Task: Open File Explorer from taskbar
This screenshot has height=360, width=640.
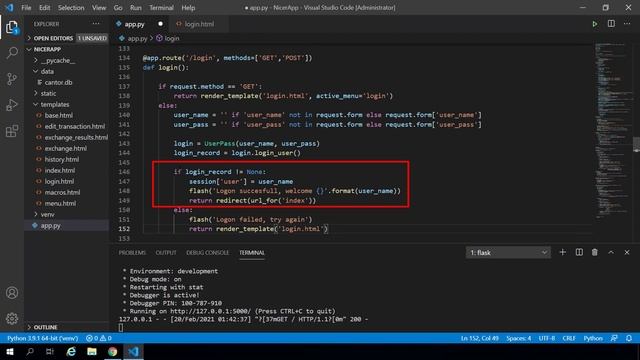Action: tap(92, 351)
